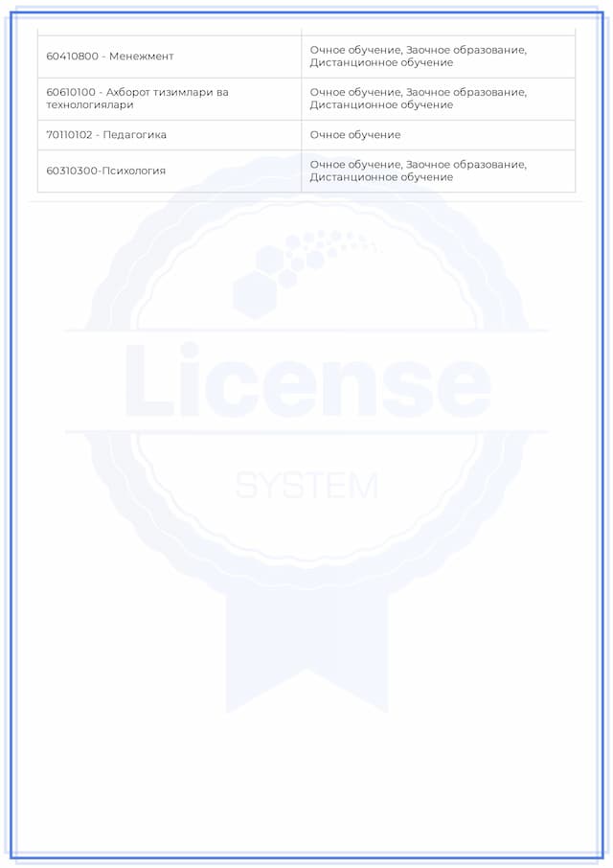This screenshot has height=868, width=613.
Task: Click the study forms cell in Менежмент row
Action: pos(438,57)
